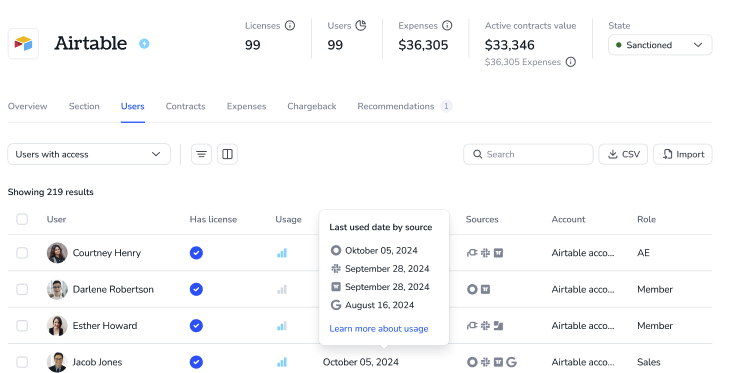The height and width of the screenshot is (373, 750).
Task: Sort by the Usage column header
Action: [288, 219]
